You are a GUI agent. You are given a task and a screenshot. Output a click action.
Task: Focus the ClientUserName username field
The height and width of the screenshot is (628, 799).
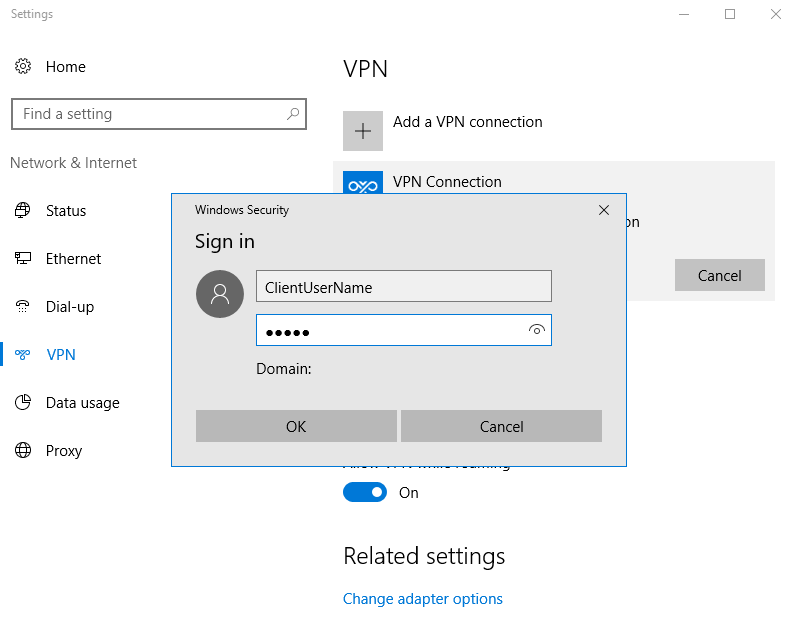(403, 287)
